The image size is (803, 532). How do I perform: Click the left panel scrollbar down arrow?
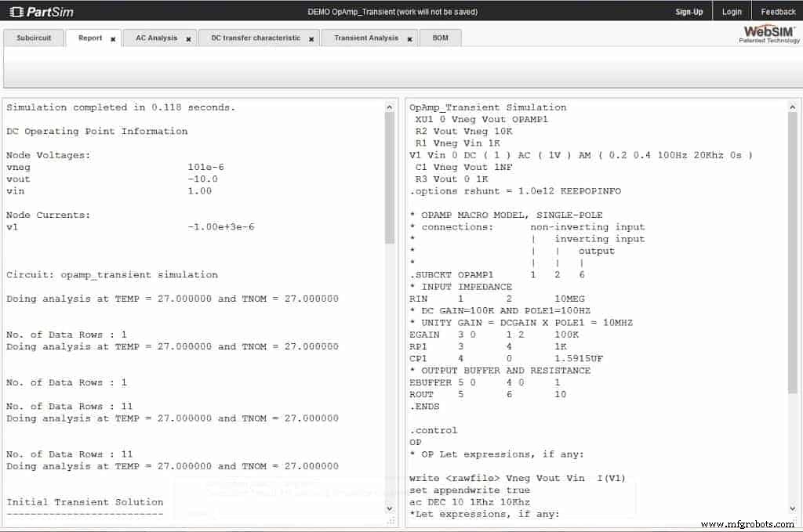pyautogui.click(x=390, y=508)
